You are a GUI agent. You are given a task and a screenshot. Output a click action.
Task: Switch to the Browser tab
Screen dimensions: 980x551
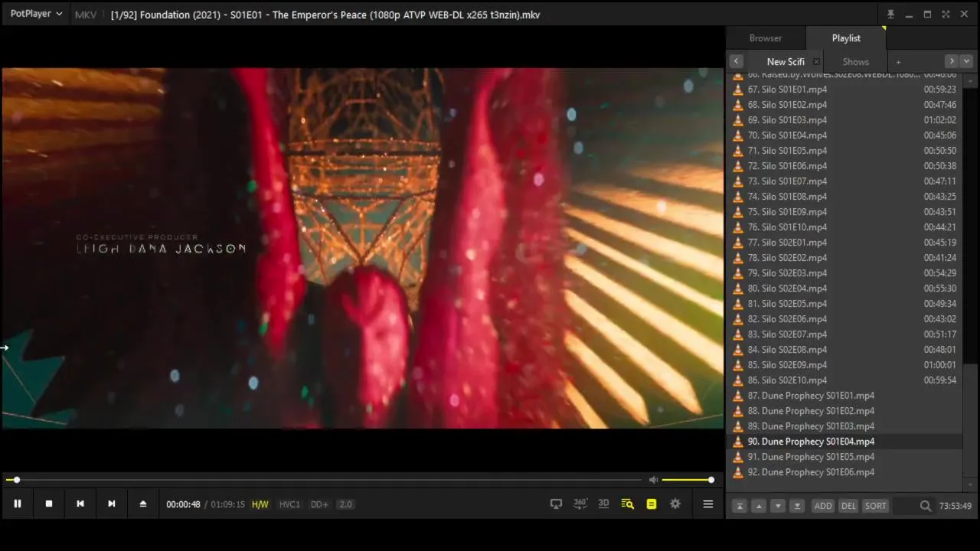766,38
